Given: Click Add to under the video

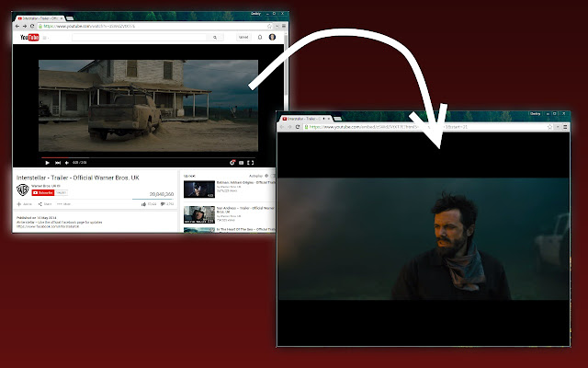Looking at the screenshot, I should point(25,204).
